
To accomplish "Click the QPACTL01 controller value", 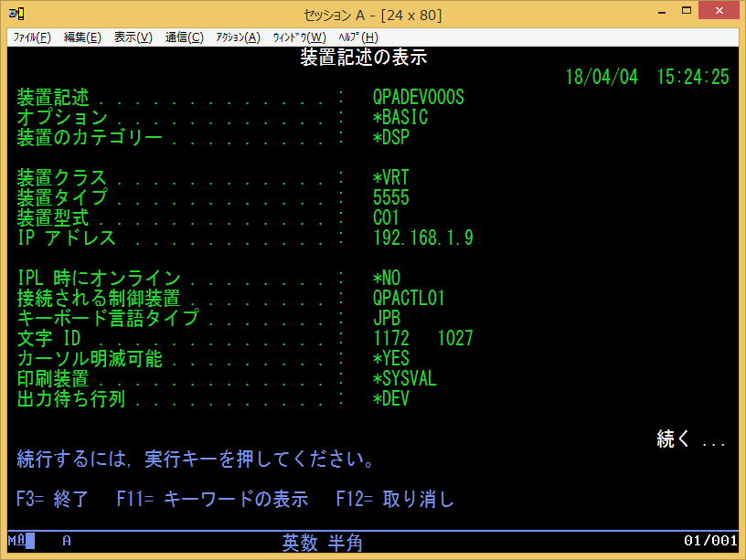I will (x=409, y=299).
